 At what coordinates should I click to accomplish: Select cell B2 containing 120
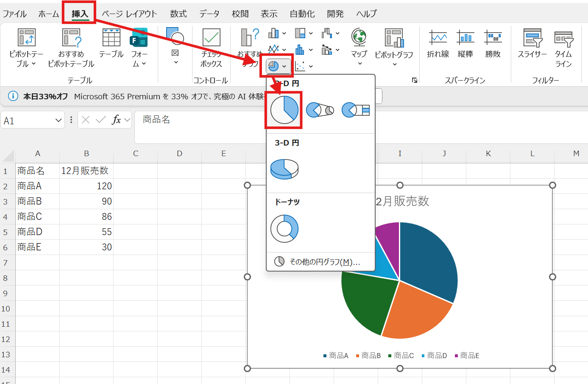coord(86,186)
